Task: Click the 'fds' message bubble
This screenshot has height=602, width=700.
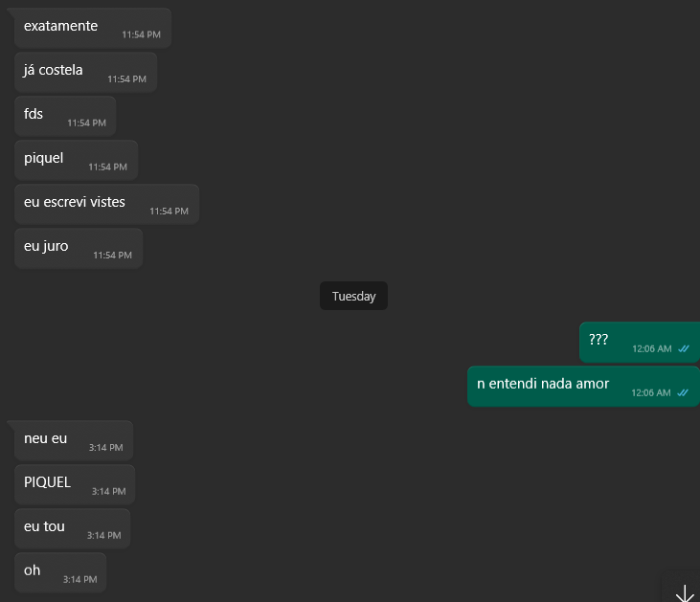Action: click(x=65, y=116)
